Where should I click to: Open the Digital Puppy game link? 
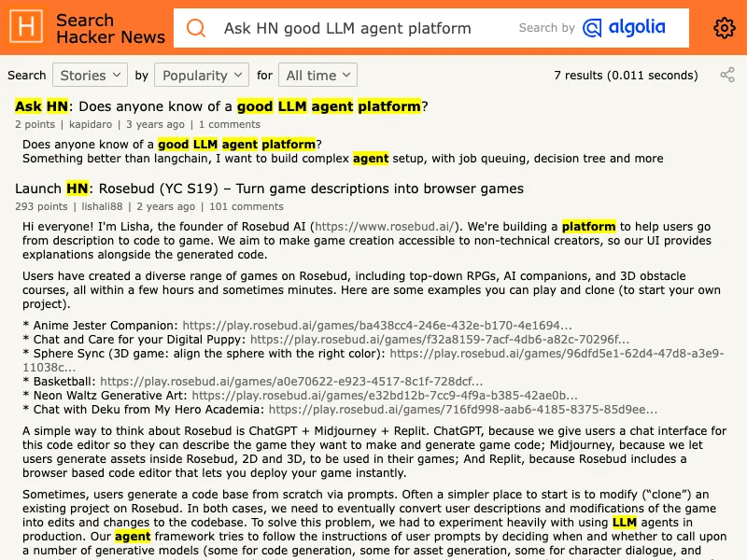pos(440,340)
